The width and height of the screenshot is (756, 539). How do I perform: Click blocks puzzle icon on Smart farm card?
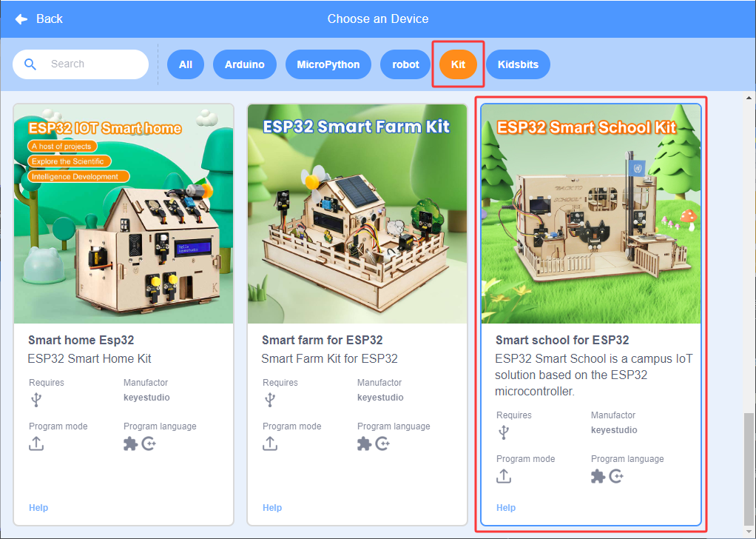[364, 443]
